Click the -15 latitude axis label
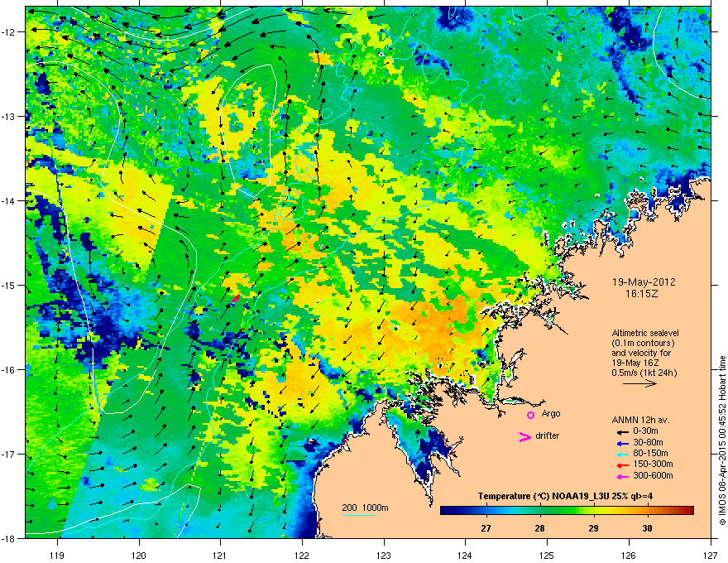728x563 pixels. click(9, 285)
